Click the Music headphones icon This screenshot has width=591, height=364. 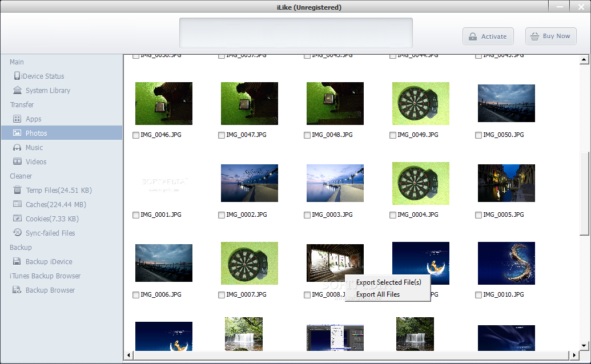click(x=17, y=148)
